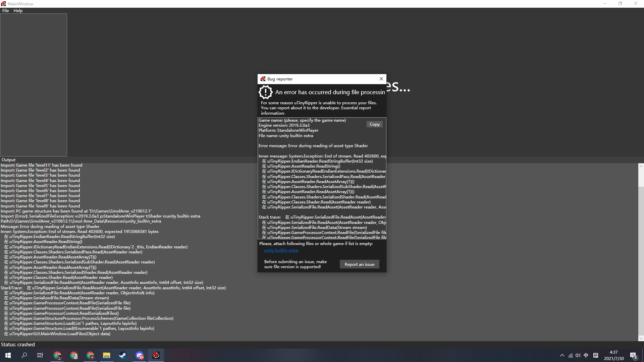Open the unity builtin extra file link
Screen dimensions: 644x362
(281, 250)
